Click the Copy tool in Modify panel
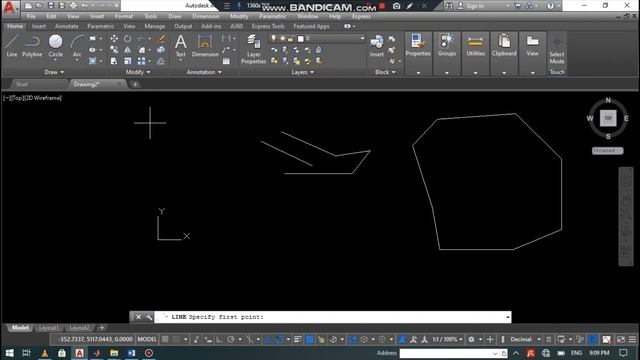Image resolution: width=640 pixels, height=360 pixels. [114, 50]
